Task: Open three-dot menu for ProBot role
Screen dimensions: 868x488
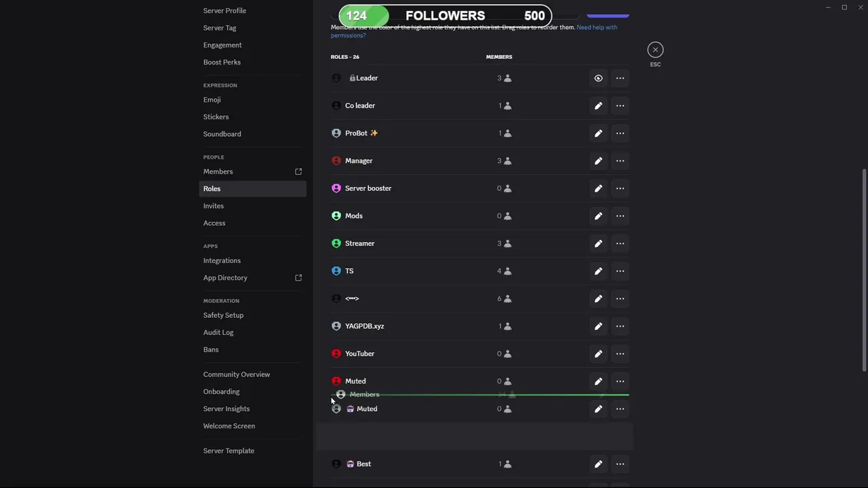Action: 620,134
